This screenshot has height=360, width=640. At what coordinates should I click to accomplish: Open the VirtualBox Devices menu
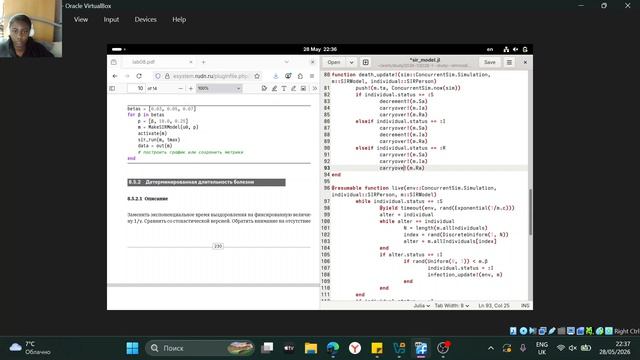pyautogui.click(x=145, y=19)
